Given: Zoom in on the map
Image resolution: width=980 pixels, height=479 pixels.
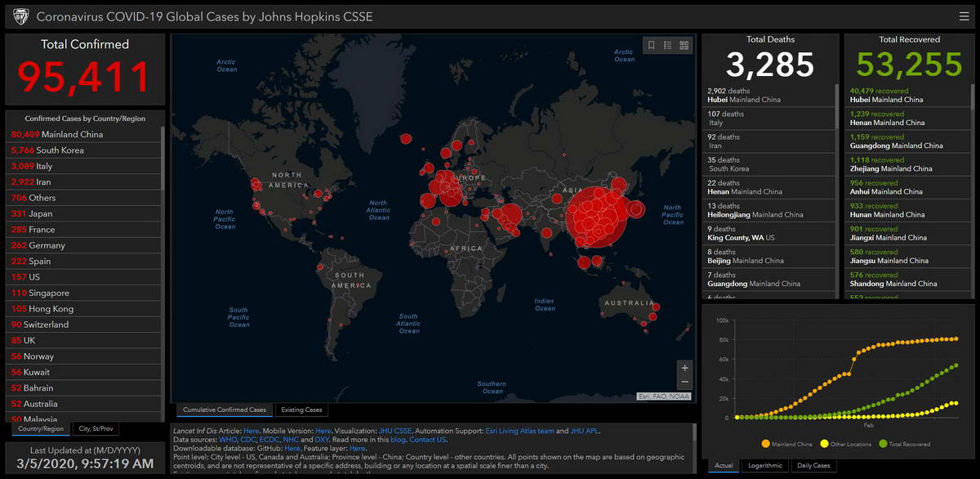Looking at the screenshot, I should click(684, 368).
